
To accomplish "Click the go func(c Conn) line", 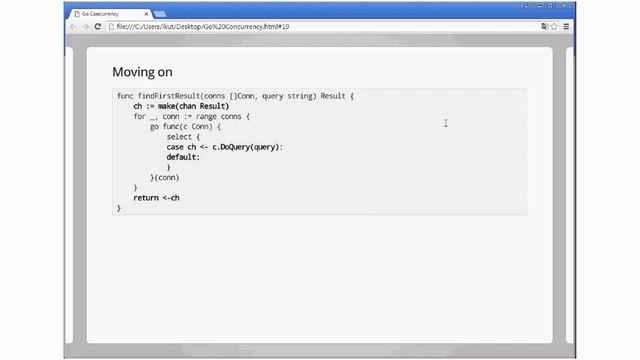I will 185,127.
